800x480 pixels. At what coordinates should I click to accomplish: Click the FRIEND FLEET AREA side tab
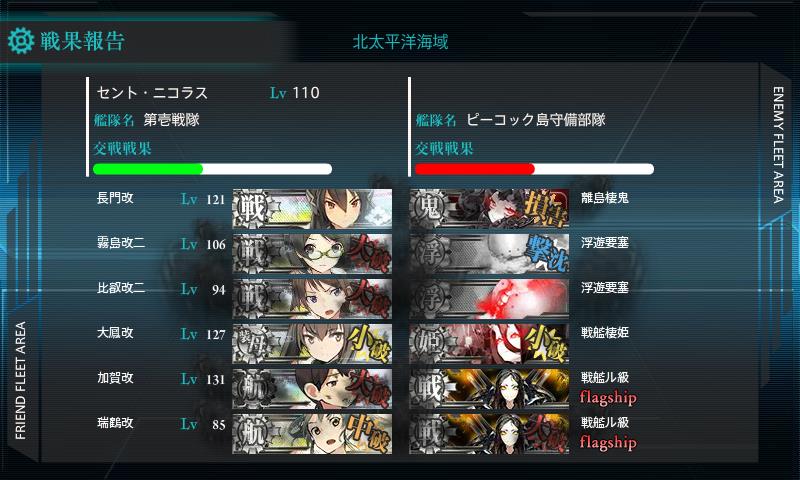click(x=20, y=380)
